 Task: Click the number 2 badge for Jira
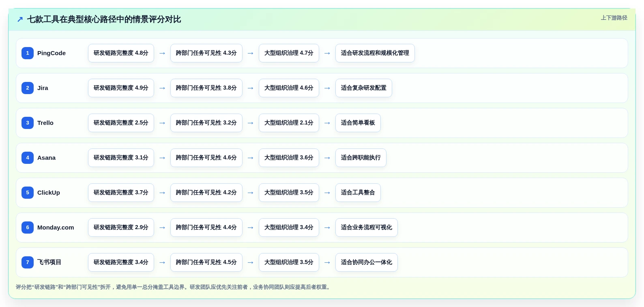(28, 88)
